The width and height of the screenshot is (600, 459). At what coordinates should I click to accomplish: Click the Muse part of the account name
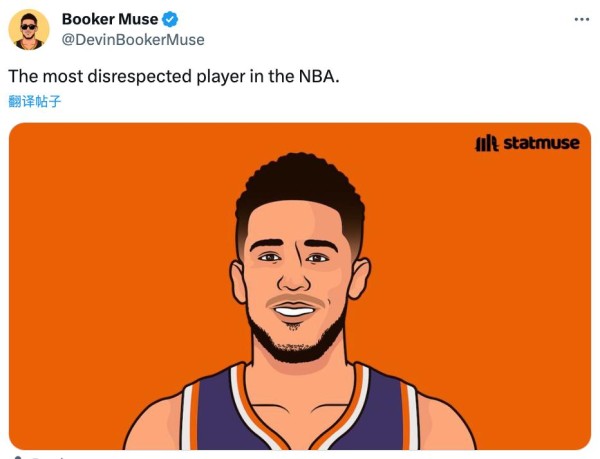[x=138, y=19]
